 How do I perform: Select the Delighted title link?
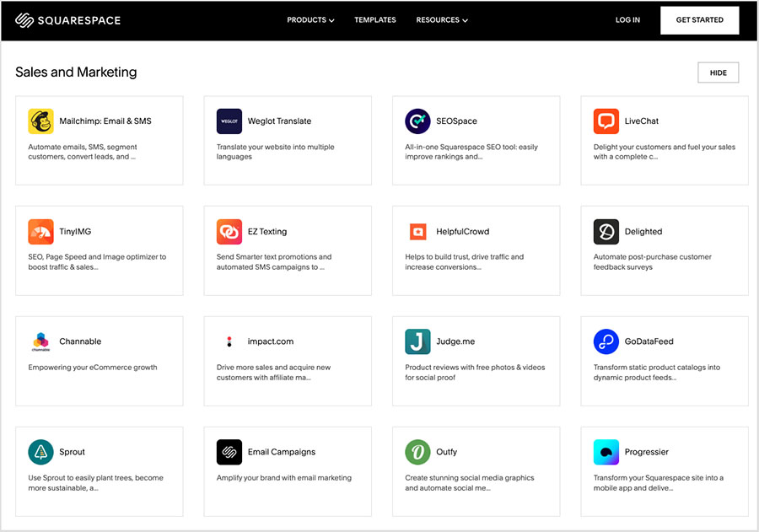coord(643,231)
